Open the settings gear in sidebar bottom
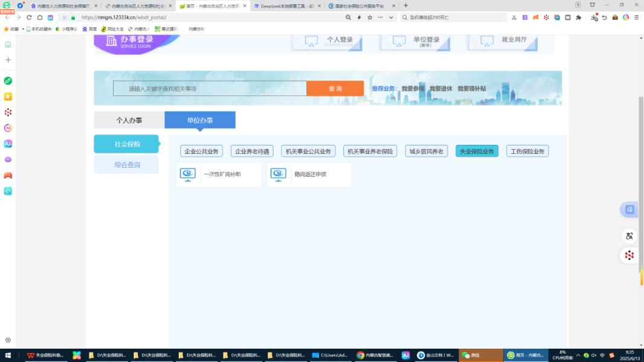The height and width of the screenshot is (362, 644). 8,340
